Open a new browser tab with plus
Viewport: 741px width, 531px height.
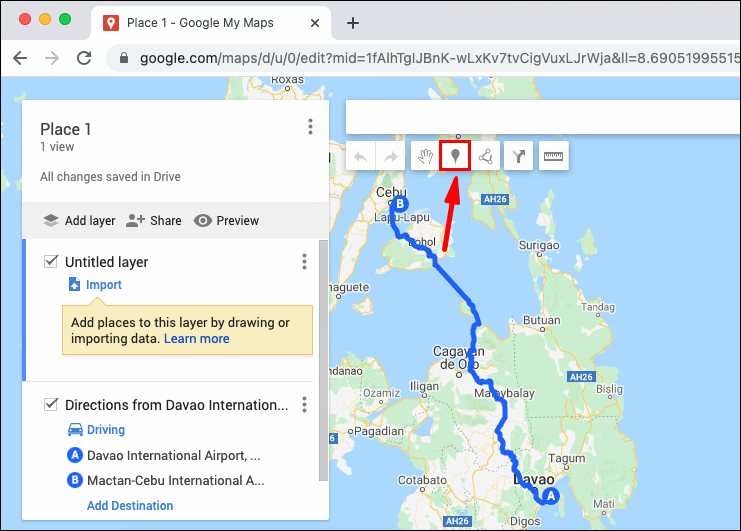pyautogui.click(x=353, y=23)
